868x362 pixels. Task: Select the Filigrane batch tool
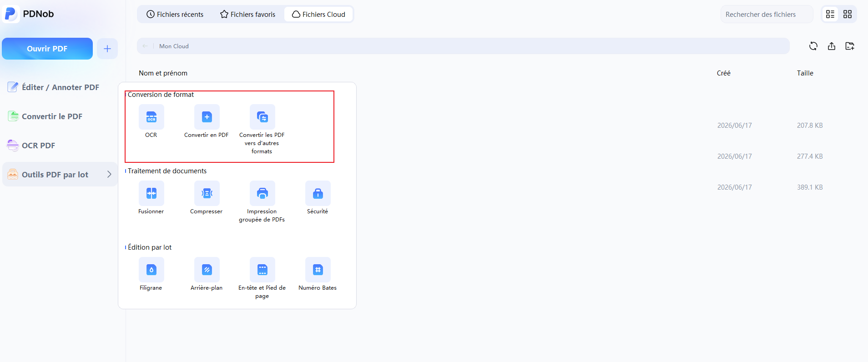point(151,270)
